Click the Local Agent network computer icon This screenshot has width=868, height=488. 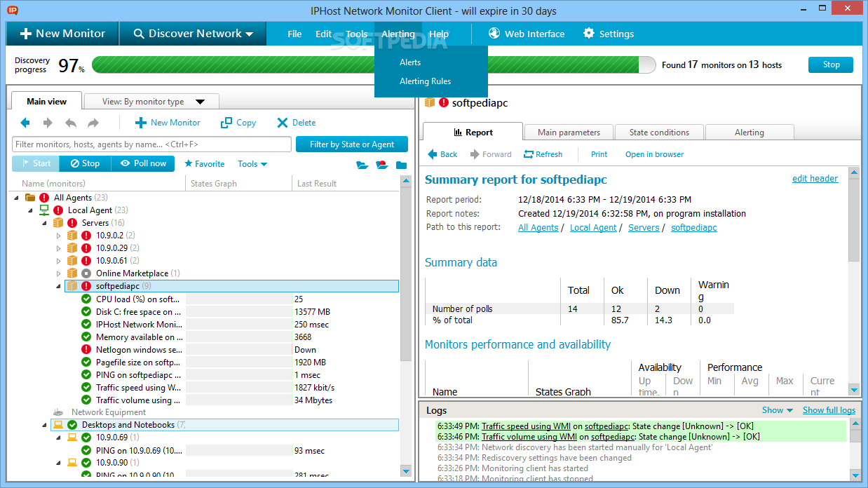pos(43,210)
